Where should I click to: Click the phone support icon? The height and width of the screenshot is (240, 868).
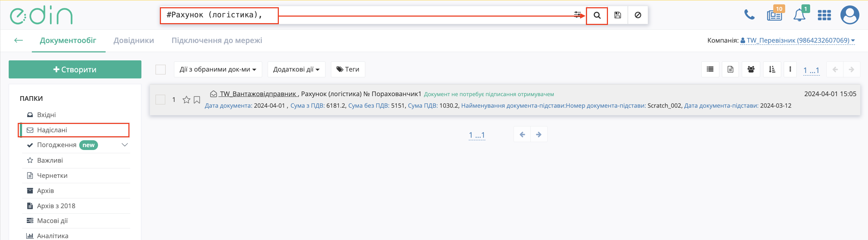(x=749, y=15)
